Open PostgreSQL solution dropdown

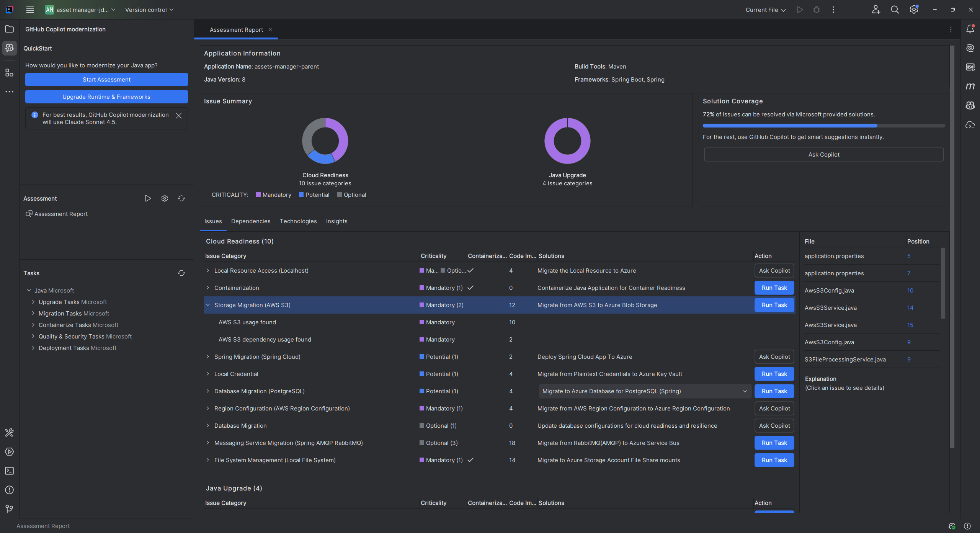(745, 391)
